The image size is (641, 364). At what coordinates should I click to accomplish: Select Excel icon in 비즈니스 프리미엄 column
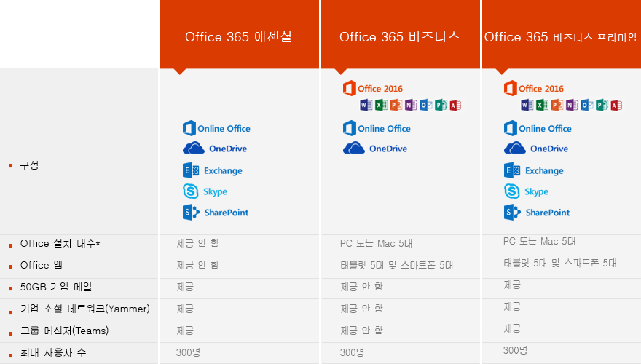(x=542, y=105)
